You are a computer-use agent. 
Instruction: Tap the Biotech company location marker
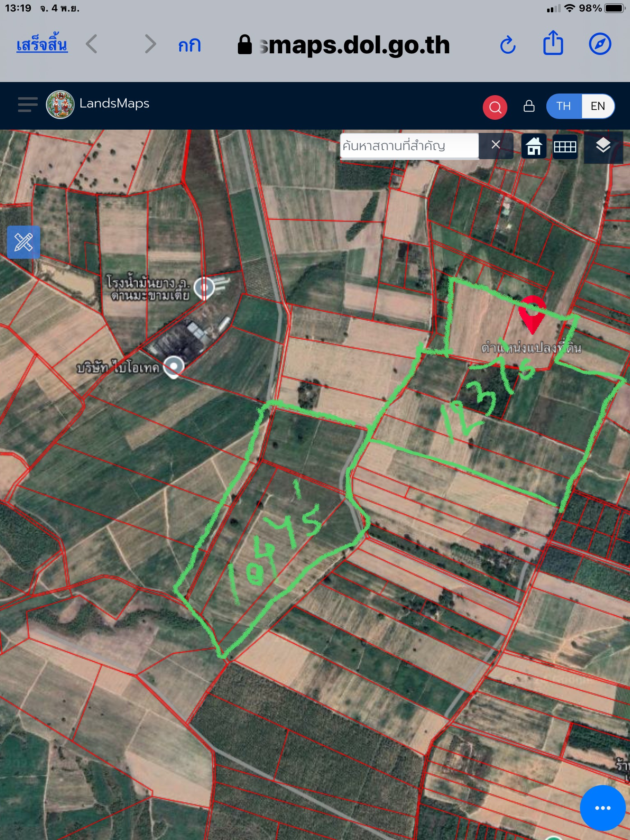click(173, 366)
